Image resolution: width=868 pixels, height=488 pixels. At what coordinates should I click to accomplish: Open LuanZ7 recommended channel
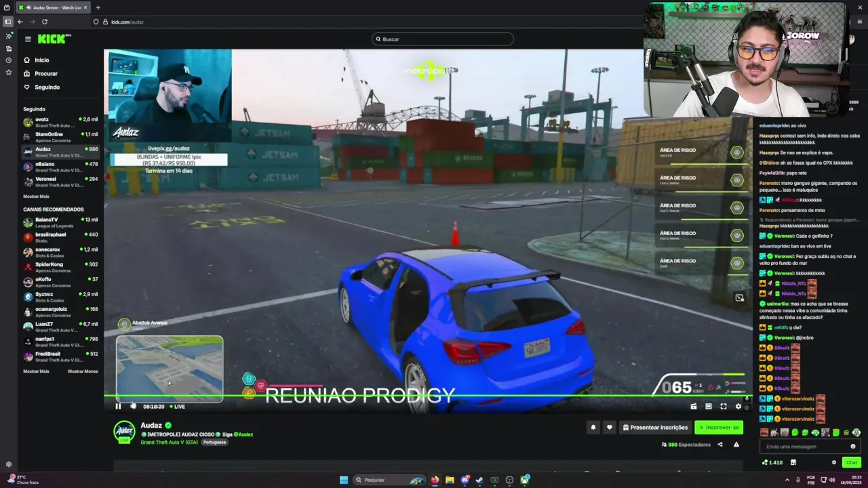pyautogui.click(x=60, y=327)
